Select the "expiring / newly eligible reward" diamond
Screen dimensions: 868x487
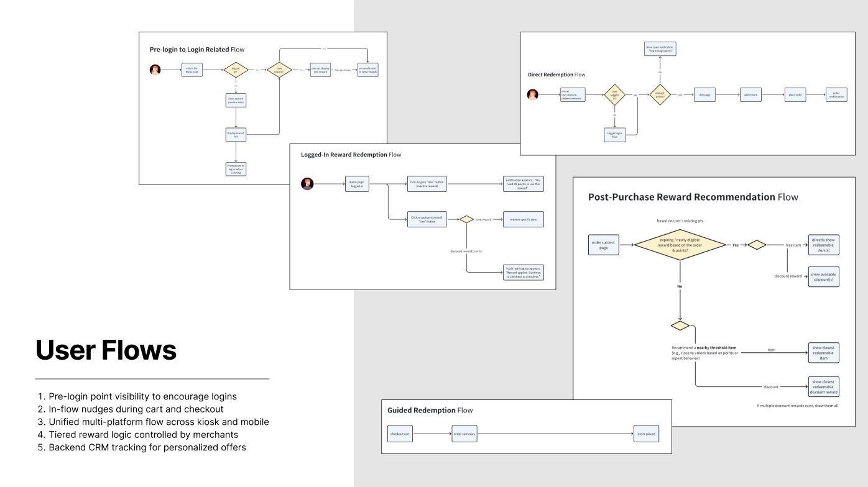coord(681,245)
